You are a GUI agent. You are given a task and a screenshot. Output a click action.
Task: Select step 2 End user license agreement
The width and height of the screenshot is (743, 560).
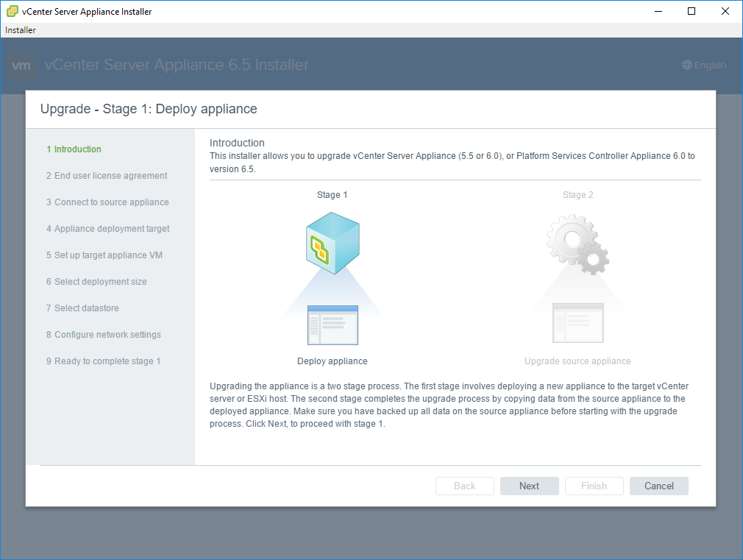click(107, 175)
